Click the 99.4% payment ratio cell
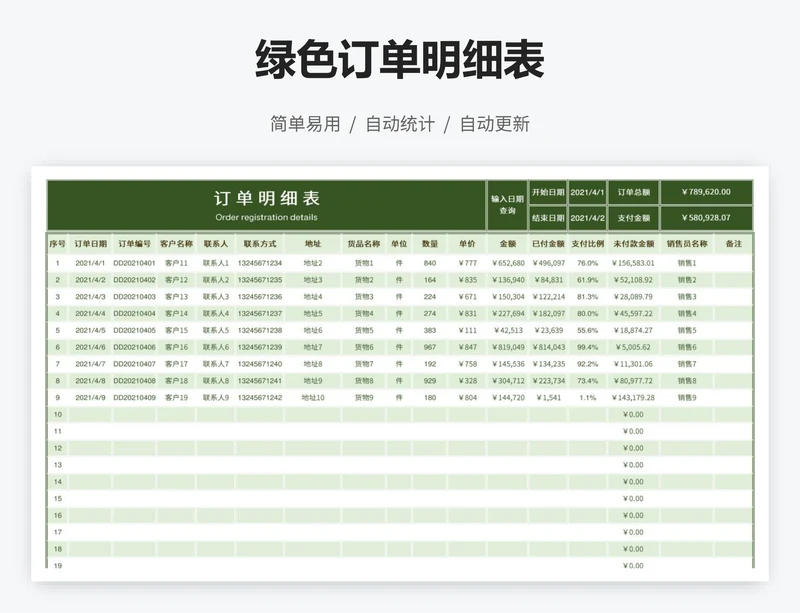The height and width of the screenshot is (613, 800). [x=587, y=347]
